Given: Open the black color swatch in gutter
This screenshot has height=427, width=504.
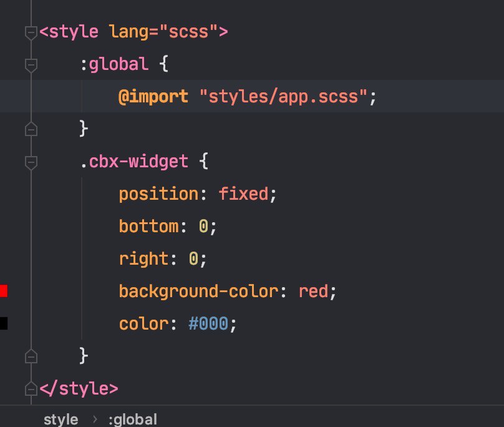Looking at the screenshot, I should [4, 323].
